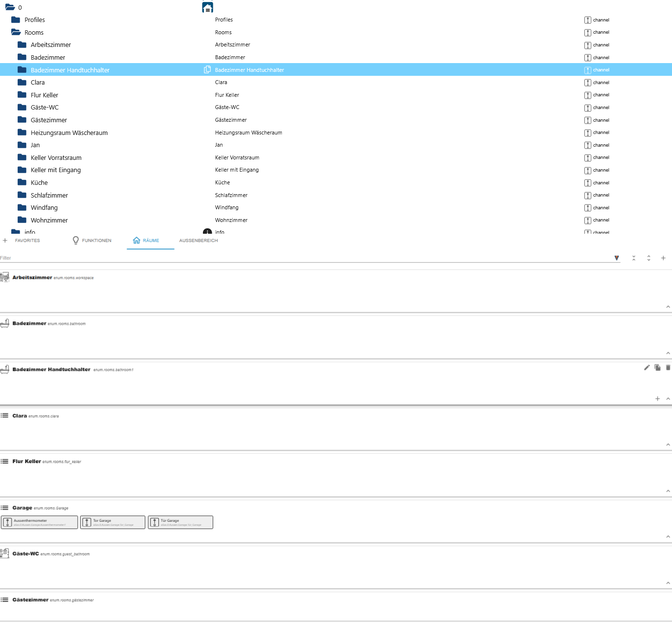Click the plus icon beside the FAVORITES tab

(x=5, y=241)
